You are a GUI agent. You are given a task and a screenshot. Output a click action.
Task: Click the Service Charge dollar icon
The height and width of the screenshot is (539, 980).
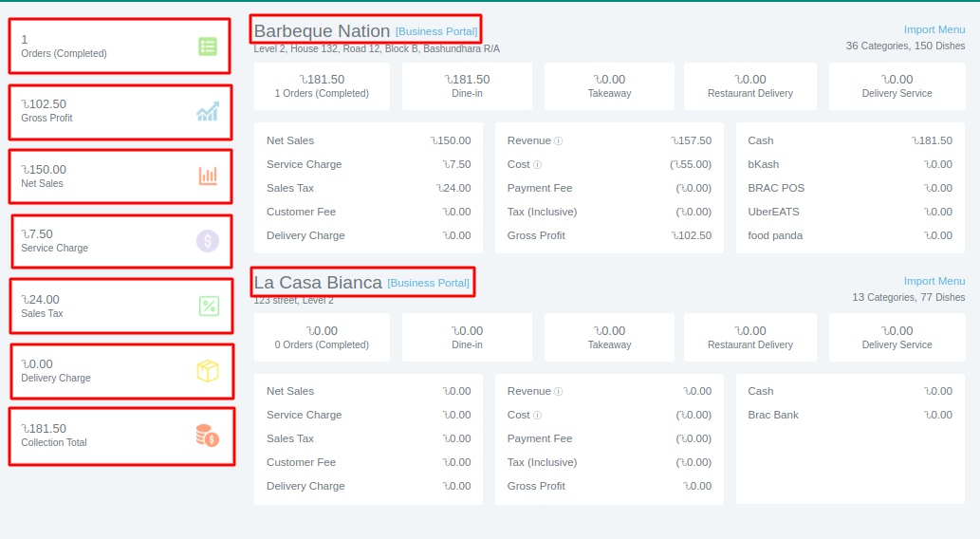point(208,241)
